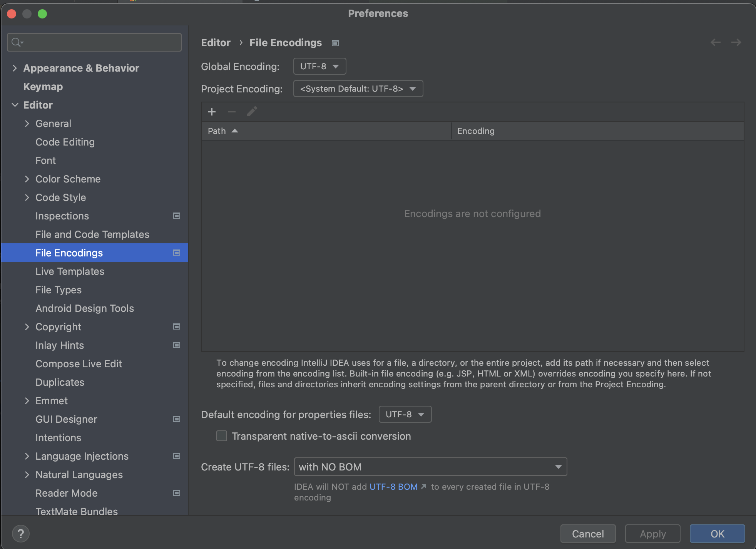Click the pencil edit encoding icon
Viewport: 756px width, 549px height.
[x=252, y=112]
